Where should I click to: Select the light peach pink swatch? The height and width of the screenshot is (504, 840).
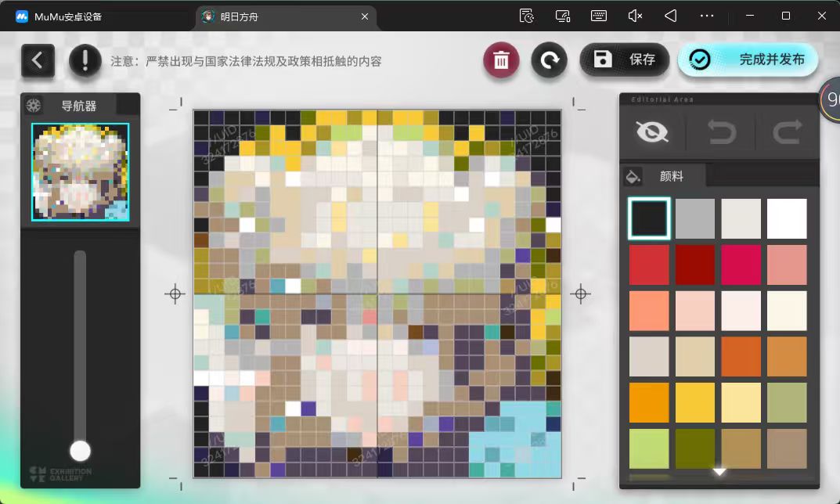[x=695, y=311]
